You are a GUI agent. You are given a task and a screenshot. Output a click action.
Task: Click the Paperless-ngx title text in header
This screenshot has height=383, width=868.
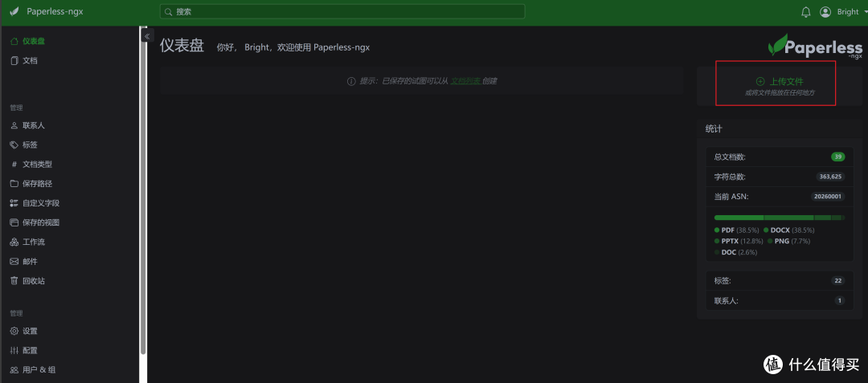[55, 11]
